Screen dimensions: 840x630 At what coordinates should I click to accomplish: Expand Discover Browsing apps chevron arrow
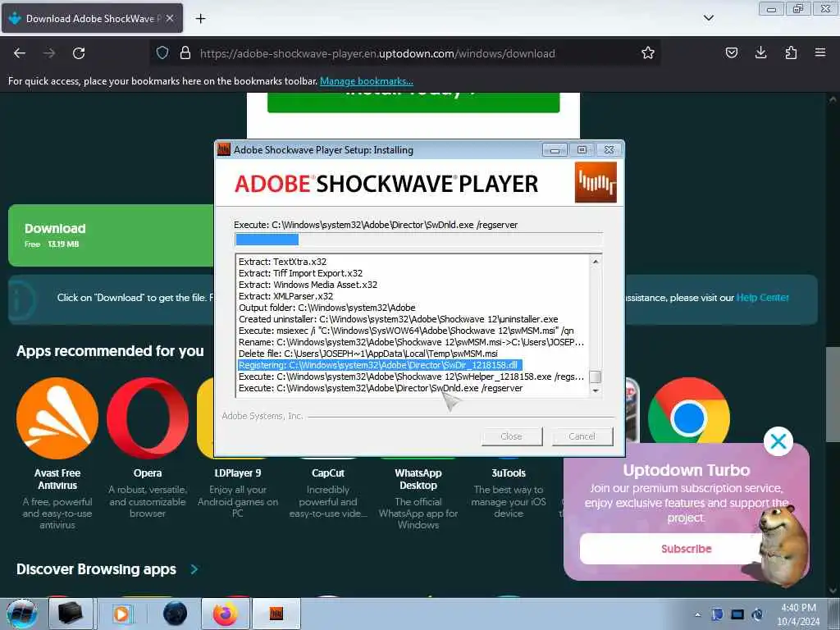click(194, 569)
